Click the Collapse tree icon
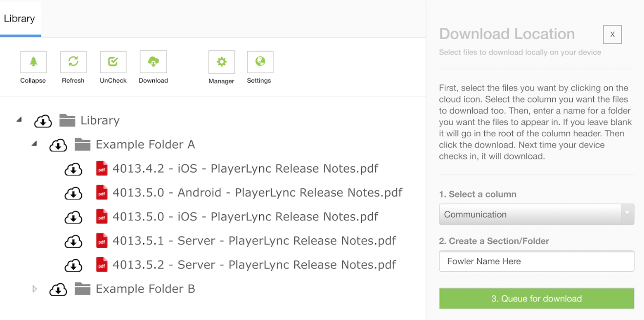Image resolution: width=644 pixels, height=320 pixels. point(33,62)
